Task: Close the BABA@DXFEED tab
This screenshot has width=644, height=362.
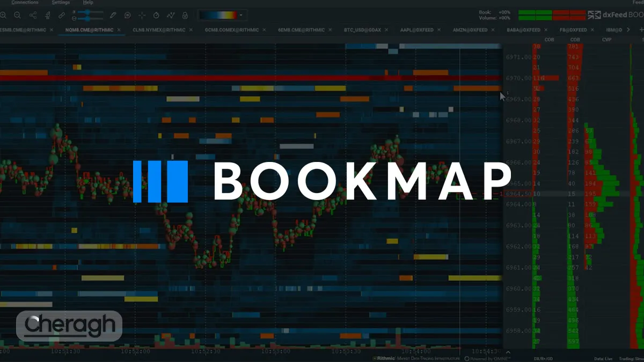Action: (546, 30)
